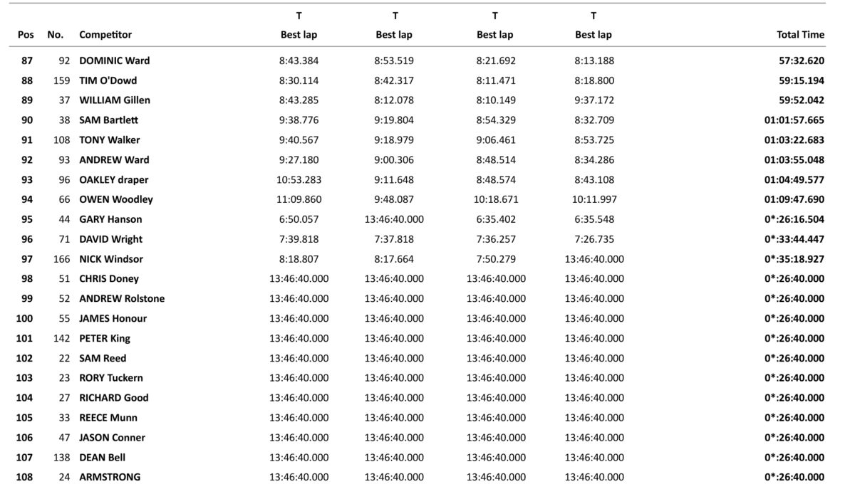Click OAKLEY draper's 10:53.283 best lap
Viewport: 855px width, 504px height.
(x=299, y=180)
